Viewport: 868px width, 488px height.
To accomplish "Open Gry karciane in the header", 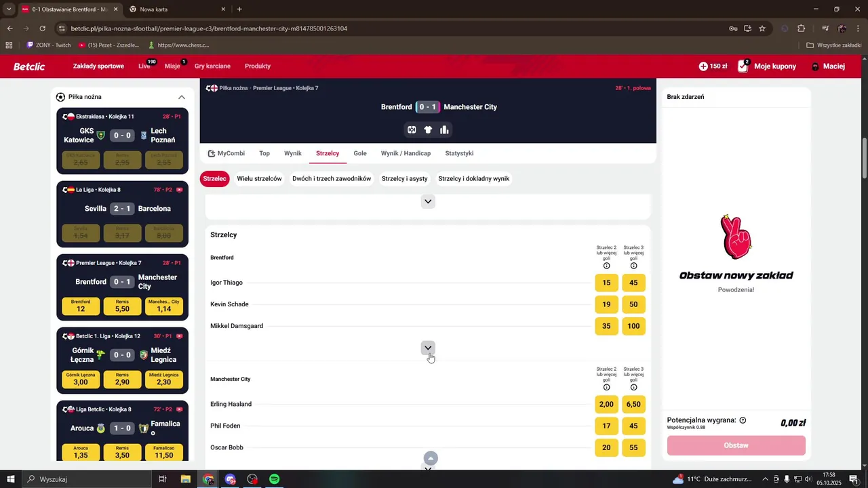I will pyautogui.click(x=212, y=66).
